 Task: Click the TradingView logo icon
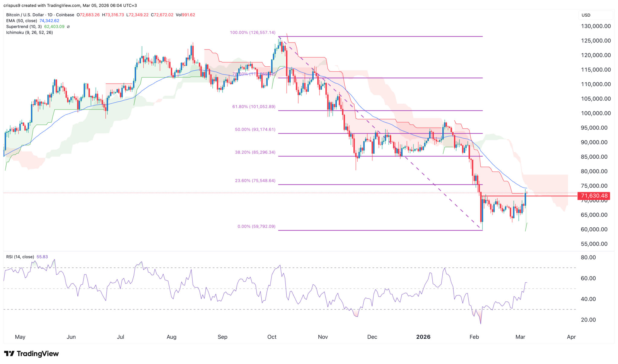pyautogui.click(x=9, y=353)
